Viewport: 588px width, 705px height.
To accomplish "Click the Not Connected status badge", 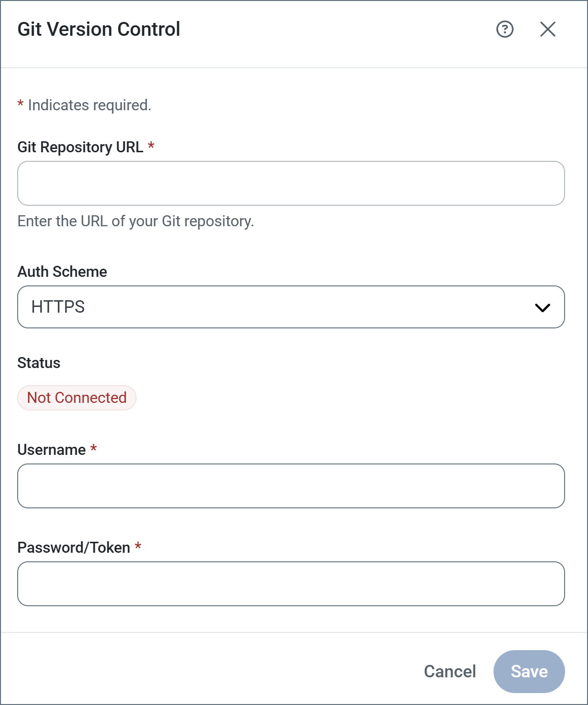I will pos(77,398).
